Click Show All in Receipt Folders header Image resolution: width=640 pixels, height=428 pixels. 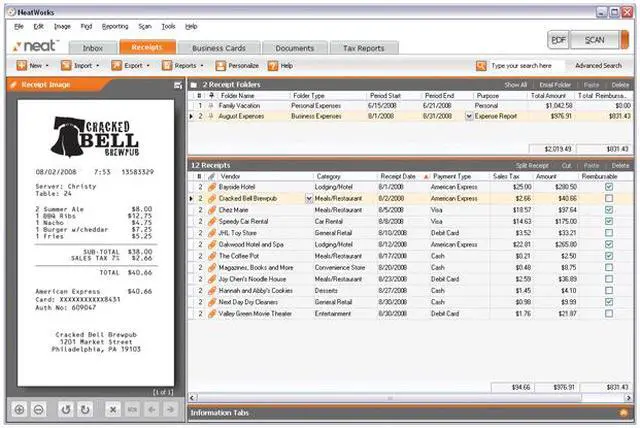point(516,85)
